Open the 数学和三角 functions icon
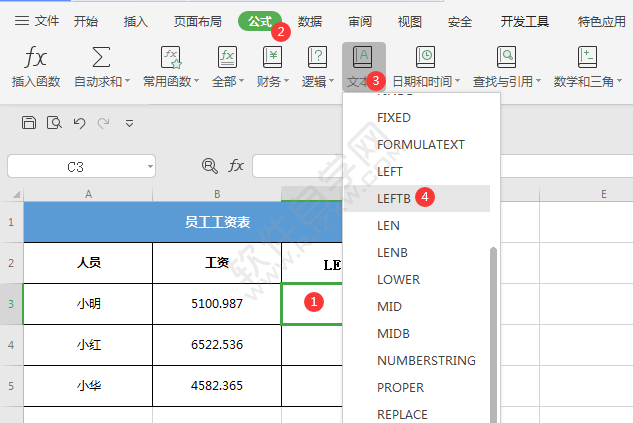The height and width of the screenshot is (423, 633). (587, 57)
